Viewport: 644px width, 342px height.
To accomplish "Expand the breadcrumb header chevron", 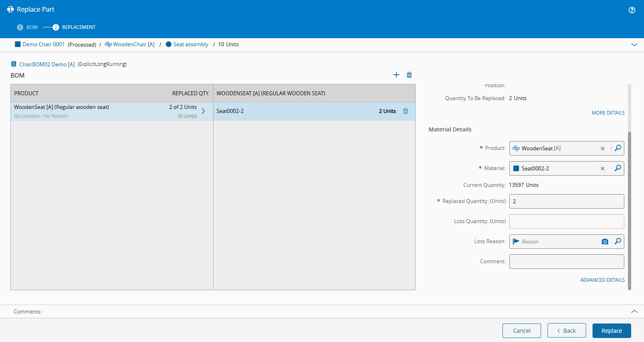I will pyautogui.click(x=634, y=45).
